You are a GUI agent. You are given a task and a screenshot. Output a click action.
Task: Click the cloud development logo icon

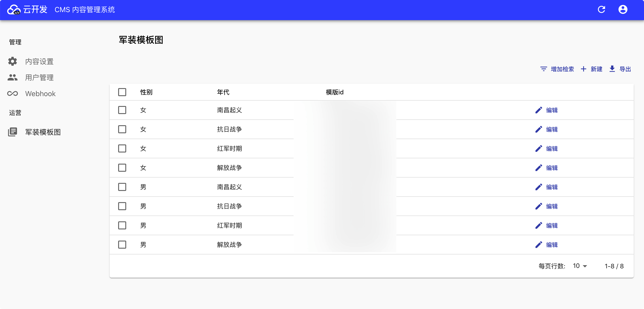[x=14, y=10]
